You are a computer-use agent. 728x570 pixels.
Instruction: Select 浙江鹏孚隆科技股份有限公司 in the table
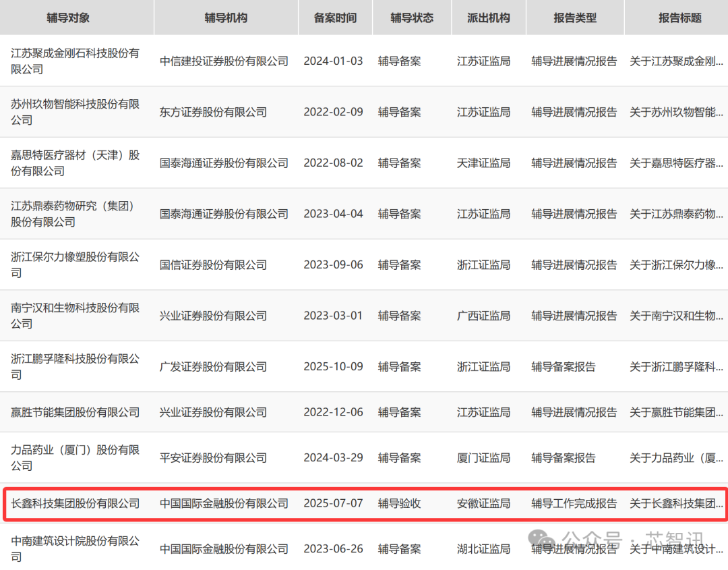coord(75,366)
